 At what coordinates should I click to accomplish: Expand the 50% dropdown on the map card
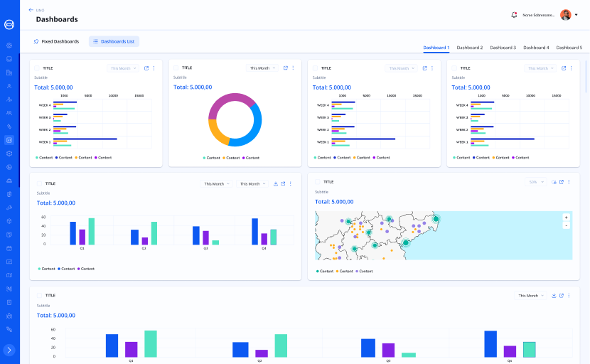click(x=536, y=182)
